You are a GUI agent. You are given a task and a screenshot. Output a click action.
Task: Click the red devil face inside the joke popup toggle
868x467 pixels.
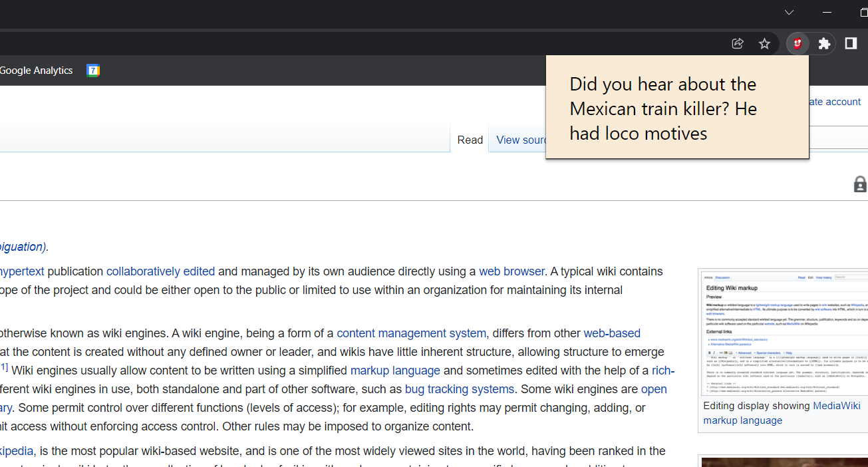point(797,43)
